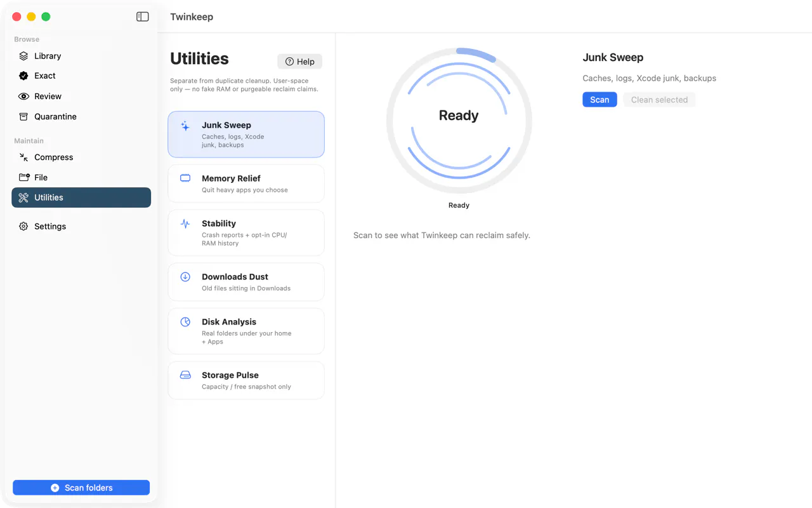Click the Scan folders button label

pos(89,488)
